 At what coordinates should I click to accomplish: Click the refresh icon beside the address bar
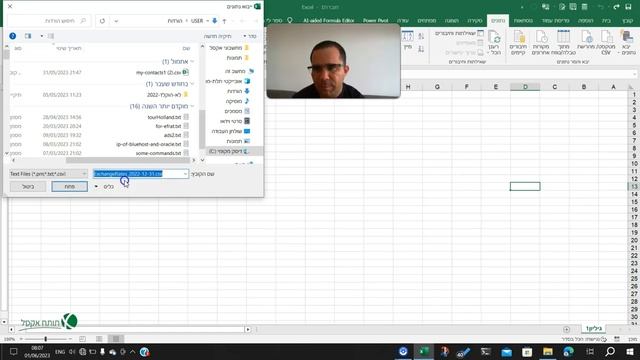point(102,21)
